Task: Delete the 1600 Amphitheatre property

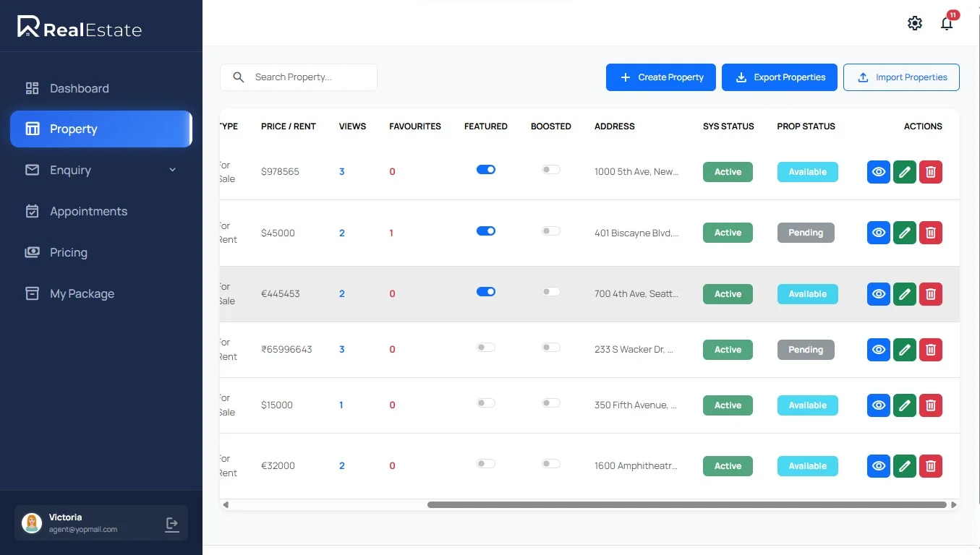Action: click(x=931, y=466)
